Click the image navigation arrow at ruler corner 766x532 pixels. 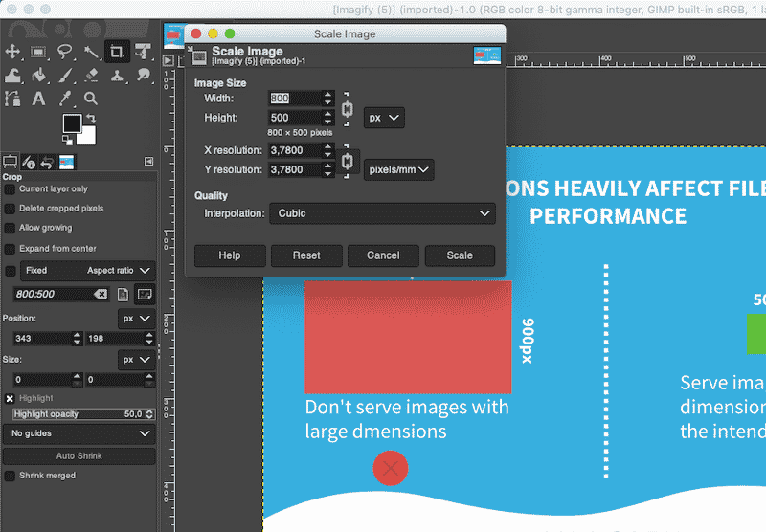[169, 60]
